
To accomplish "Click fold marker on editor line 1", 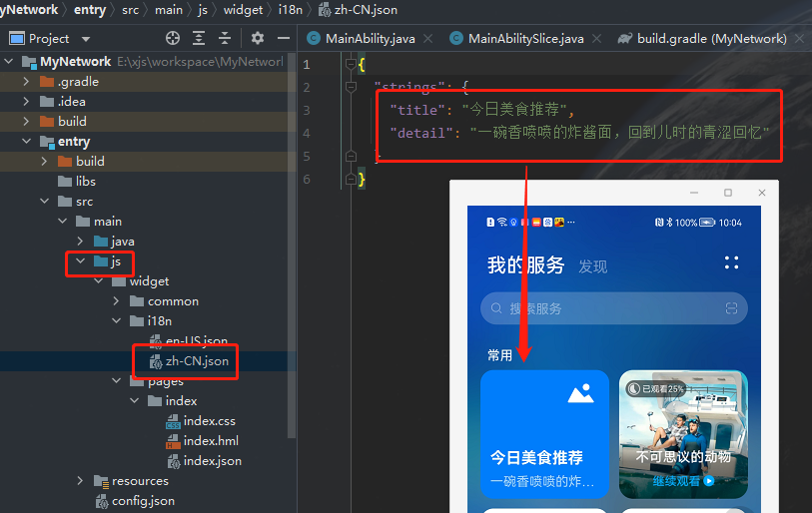I will click(x=351, y=64).
